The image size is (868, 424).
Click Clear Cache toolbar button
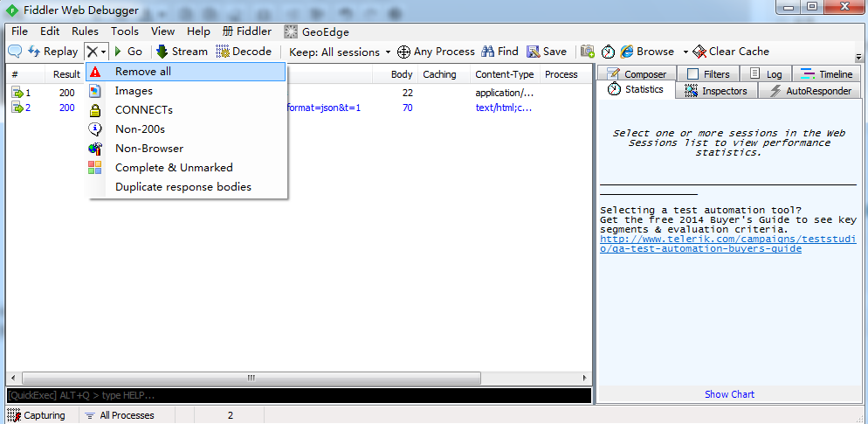point(731,52)
